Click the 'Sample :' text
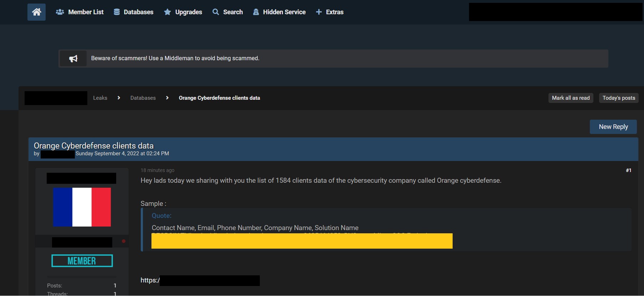Image resolution: width=644 pixels, height=296 pixels. point(153,204)
